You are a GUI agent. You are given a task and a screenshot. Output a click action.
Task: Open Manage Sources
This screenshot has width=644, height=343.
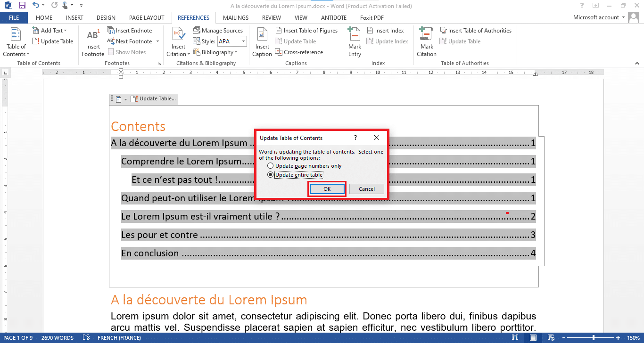coord(218,31)
